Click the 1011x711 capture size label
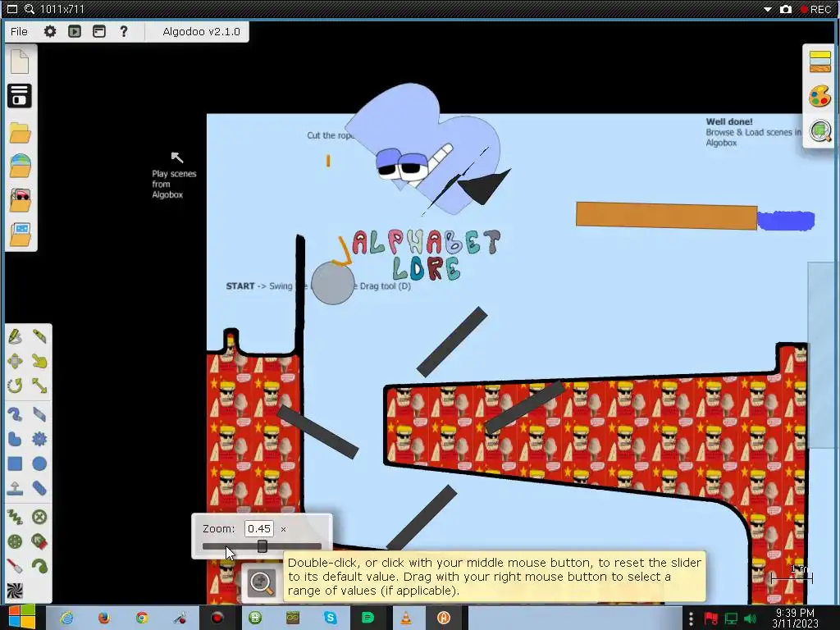 click(62, 9)
